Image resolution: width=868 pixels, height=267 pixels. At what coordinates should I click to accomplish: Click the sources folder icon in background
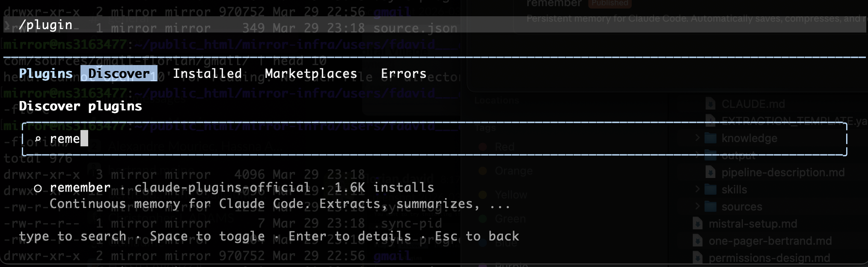pos(710,207)
